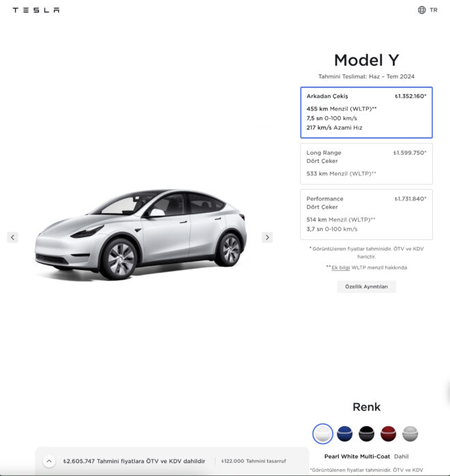
Task: Choose Performance Dört Çeker trim
Action: 366,214
